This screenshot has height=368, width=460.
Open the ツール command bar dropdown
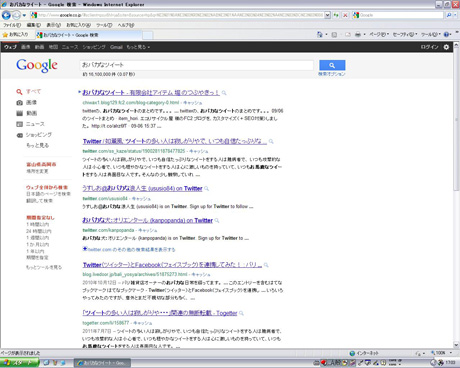coord(431,34)
